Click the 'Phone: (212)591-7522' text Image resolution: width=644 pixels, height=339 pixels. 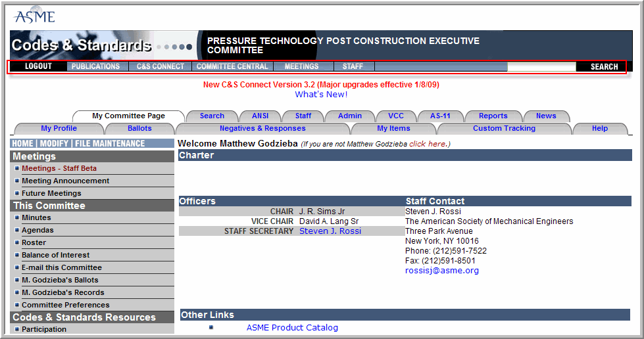445,251
